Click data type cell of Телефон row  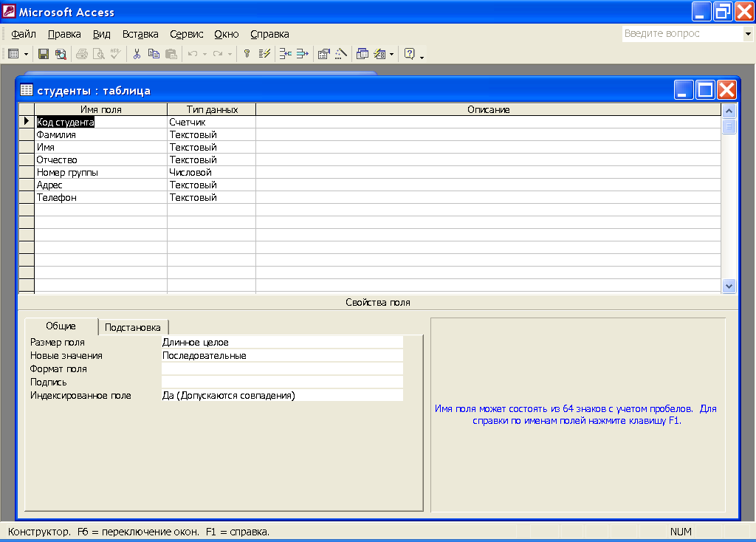(x=212, y=197)
